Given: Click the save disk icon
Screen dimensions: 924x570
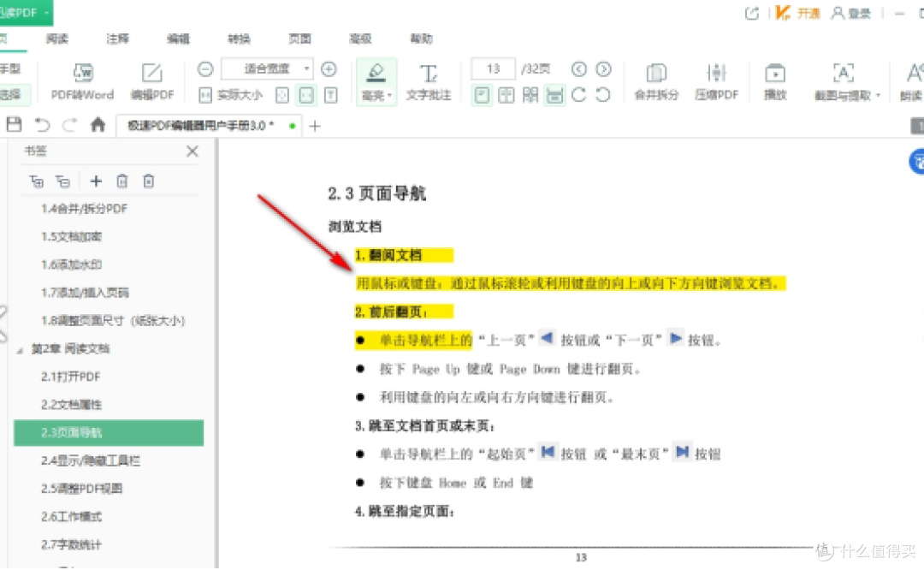Looking at the screenshot, I should click(15, 124).
